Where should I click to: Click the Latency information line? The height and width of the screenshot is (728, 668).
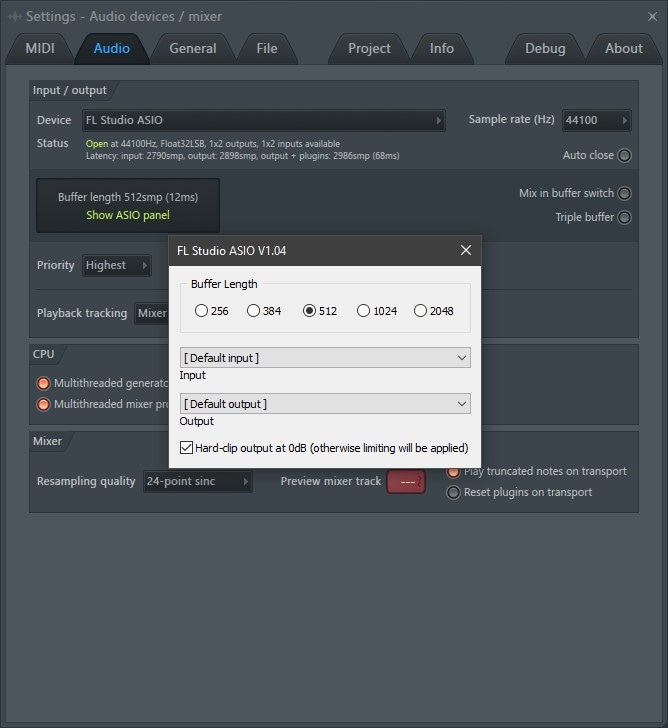242,156
